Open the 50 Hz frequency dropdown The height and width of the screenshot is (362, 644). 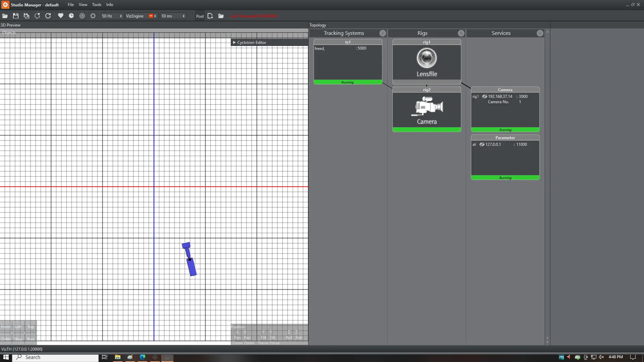[112, 16]
